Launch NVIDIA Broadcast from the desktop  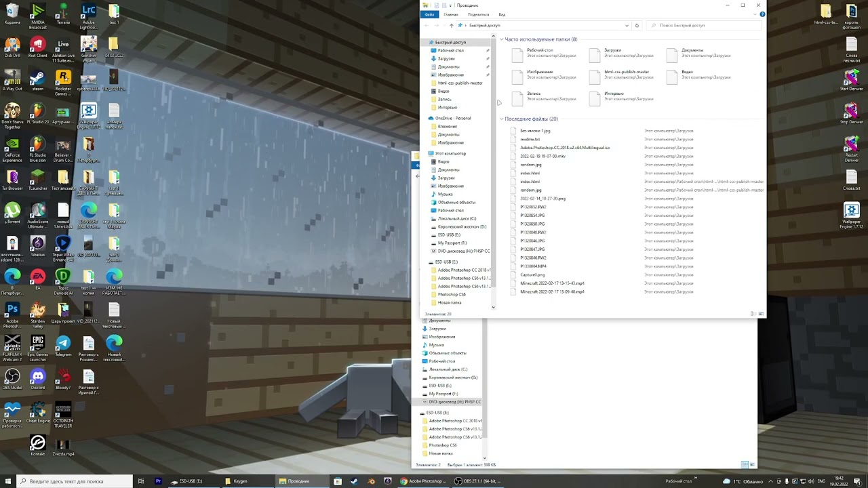(38, 16)
